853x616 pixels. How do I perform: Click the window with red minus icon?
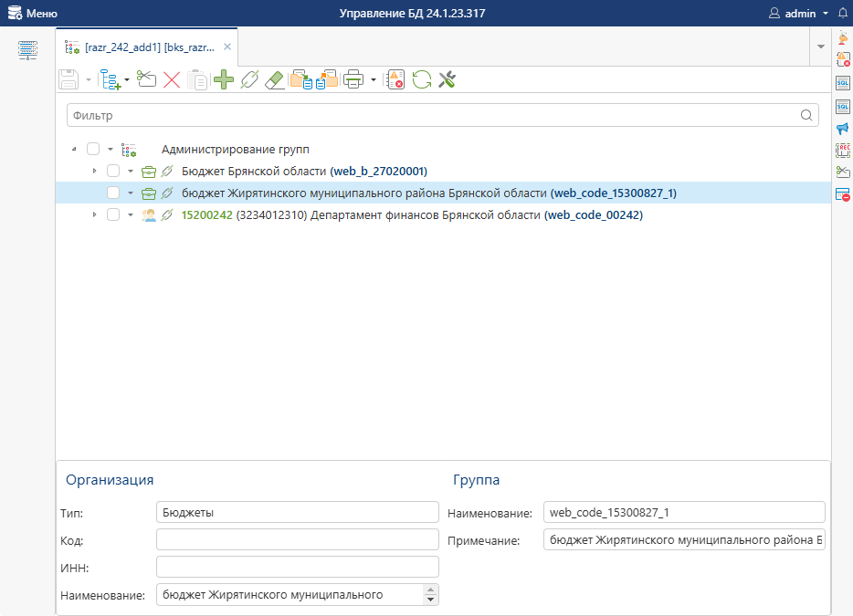843,194
